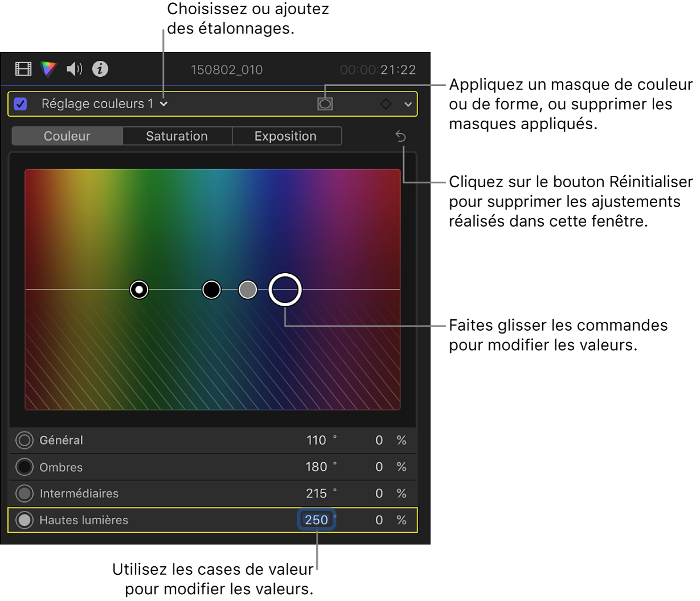
Task: Click the keyframe diamond icon
Action: point(386,104)
